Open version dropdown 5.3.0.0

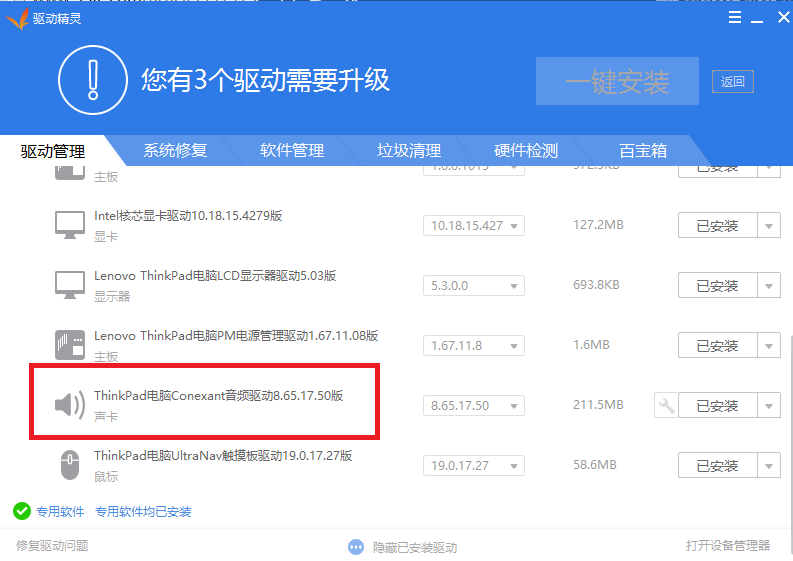click(x=474, y=285)
